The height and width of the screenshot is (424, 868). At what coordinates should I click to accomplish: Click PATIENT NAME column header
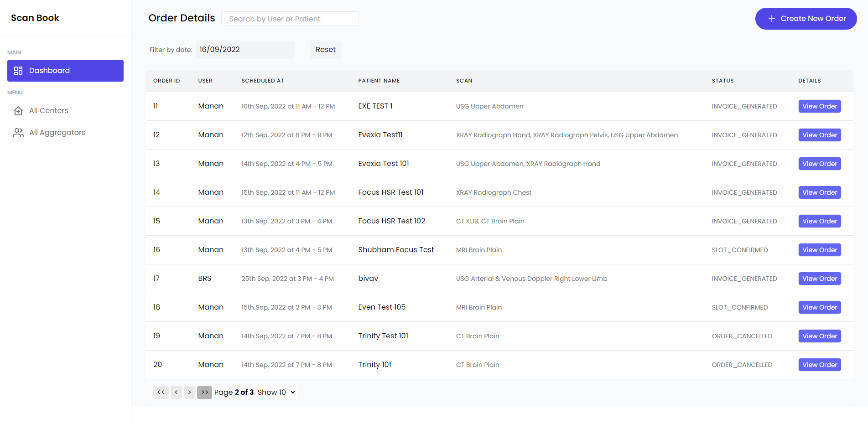pyautogui.click(x=379, y=81)
